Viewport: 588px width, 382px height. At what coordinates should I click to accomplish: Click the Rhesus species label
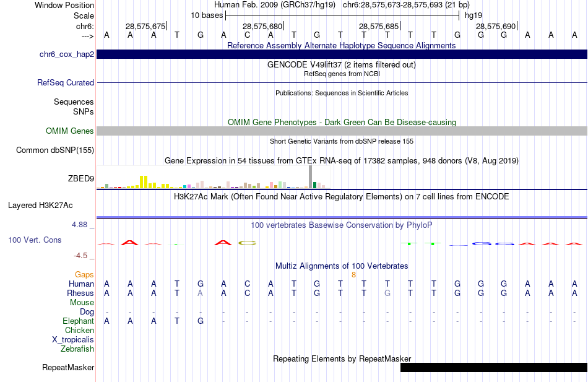(80, 293)
